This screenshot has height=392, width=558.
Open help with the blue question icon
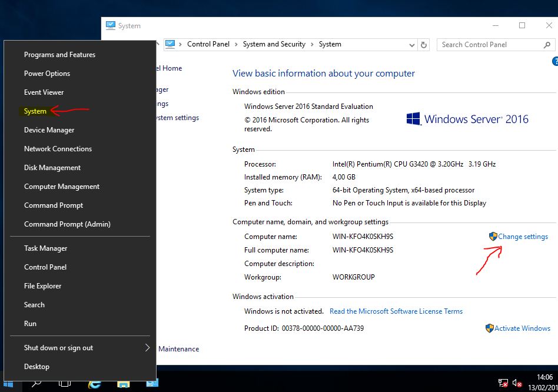click(555, 62)
